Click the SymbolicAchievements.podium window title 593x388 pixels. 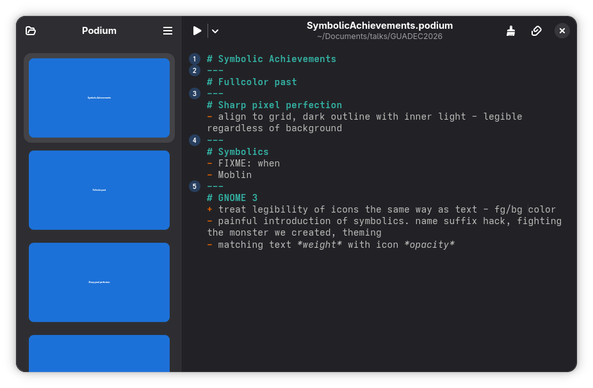click(x=379, y=26)
